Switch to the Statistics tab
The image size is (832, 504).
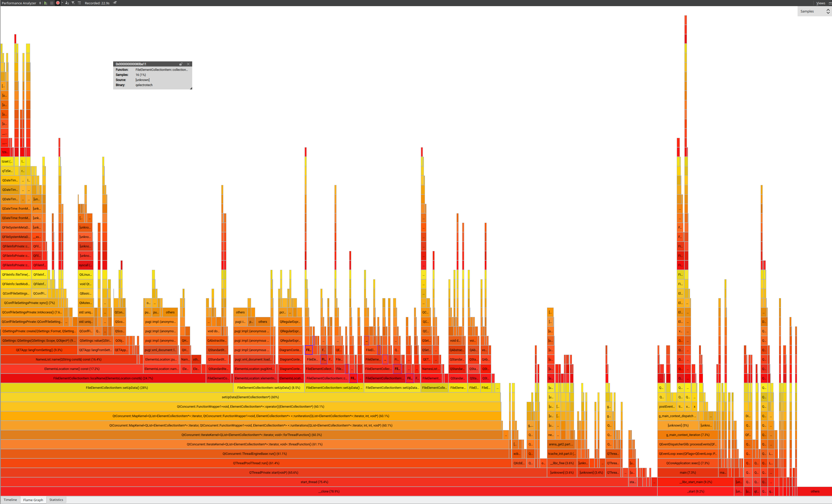click(x=56, y=500)
